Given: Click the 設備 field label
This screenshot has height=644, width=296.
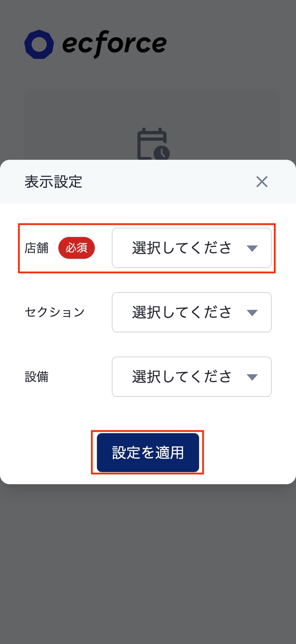Looking at the screenshot, I should tap(36, 377).
